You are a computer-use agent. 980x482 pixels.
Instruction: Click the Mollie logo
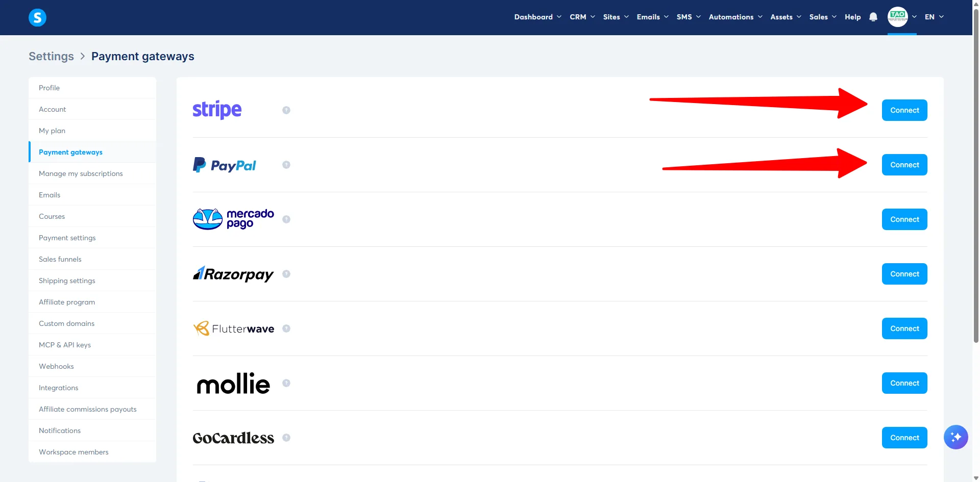[233, 383]
